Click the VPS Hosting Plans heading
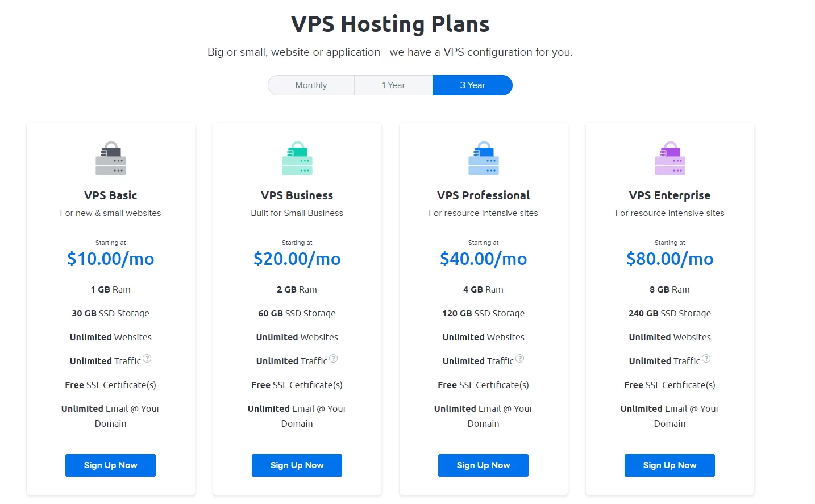The image size is (815, 504). pyautogui.click(x=390, y=24)
